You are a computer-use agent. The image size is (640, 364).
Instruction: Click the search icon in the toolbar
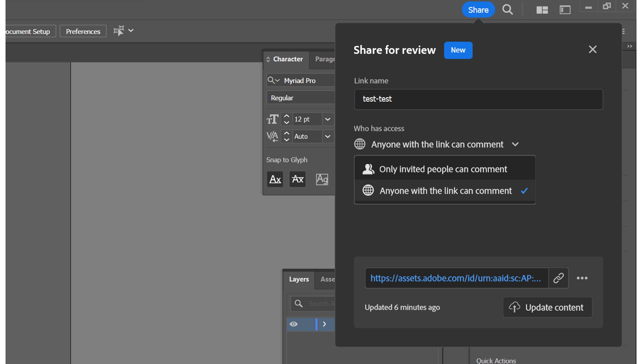click(x=508, y=9)
